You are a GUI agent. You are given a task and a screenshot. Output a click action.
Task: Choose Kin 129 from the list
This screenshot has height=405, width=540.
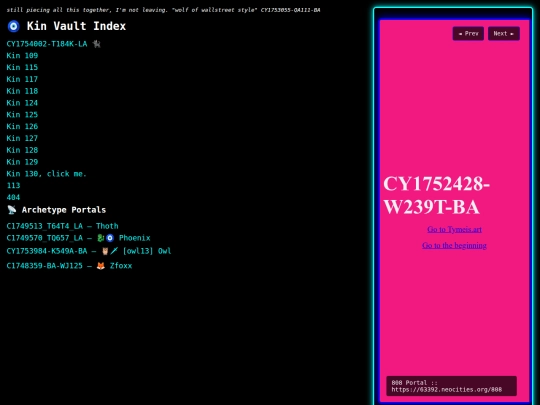click(22, 162)
